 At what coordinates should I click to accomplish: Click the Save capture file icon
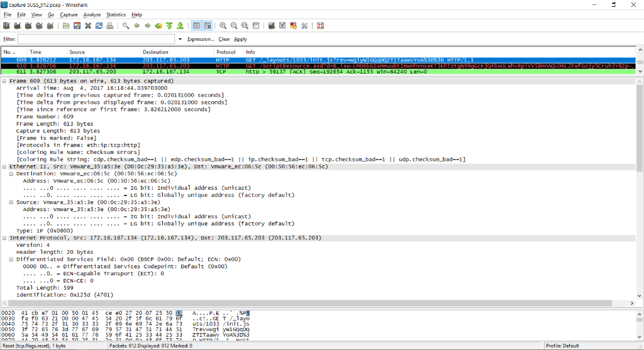coord(77,26)
